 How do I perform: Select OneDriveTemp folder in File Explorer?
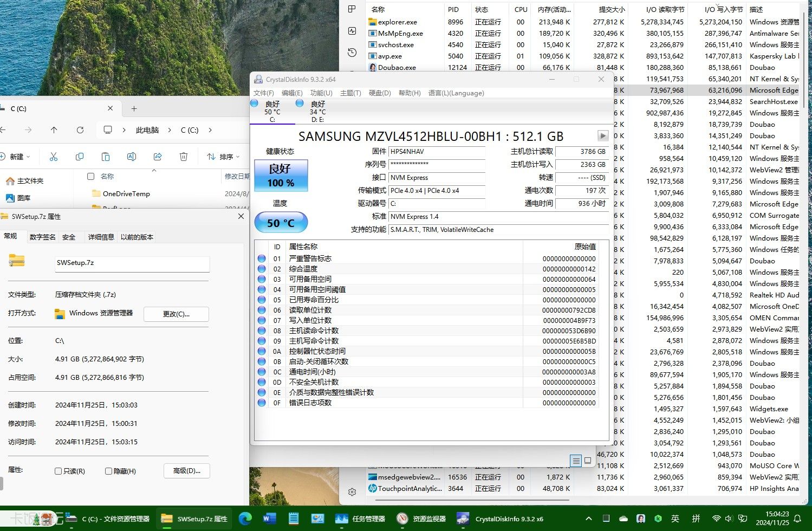[x=126, y=193]
